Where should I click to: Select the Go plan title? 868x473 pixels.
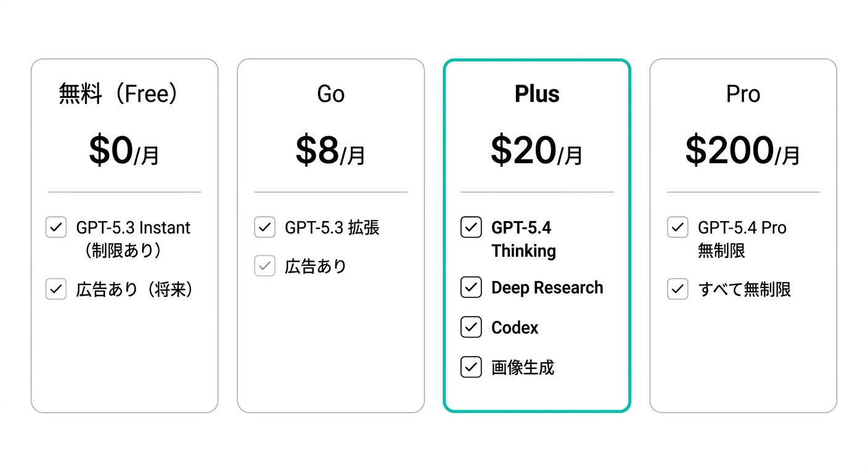coord(330,94)
